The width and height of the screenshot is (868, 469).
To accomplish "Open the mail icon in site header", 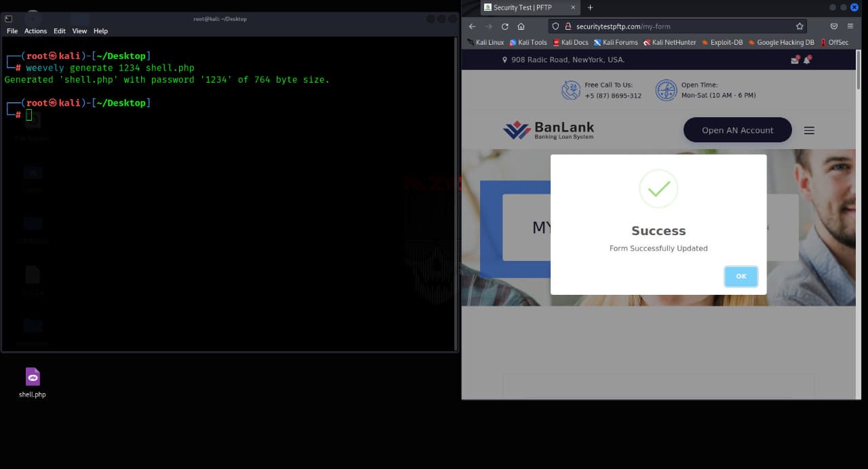I will tap(795, 60).
